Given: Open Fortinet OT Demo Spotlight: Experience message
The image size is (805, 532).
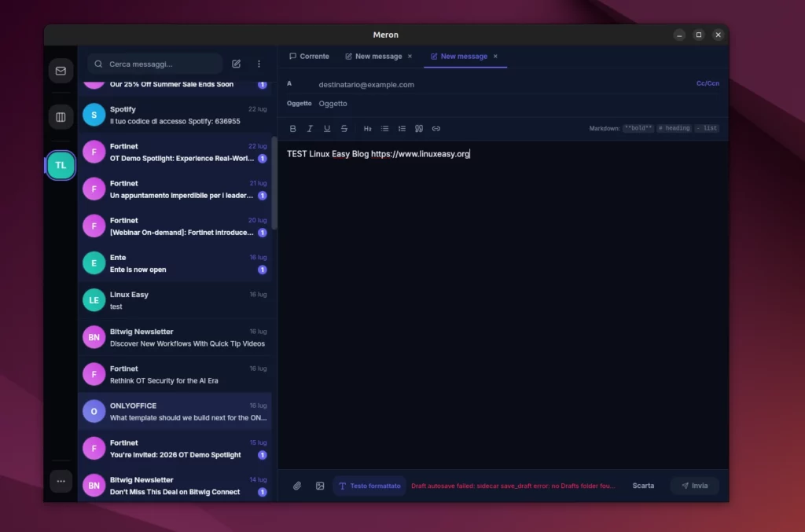Looking at the screenshot, I should (x=175, y=152).
